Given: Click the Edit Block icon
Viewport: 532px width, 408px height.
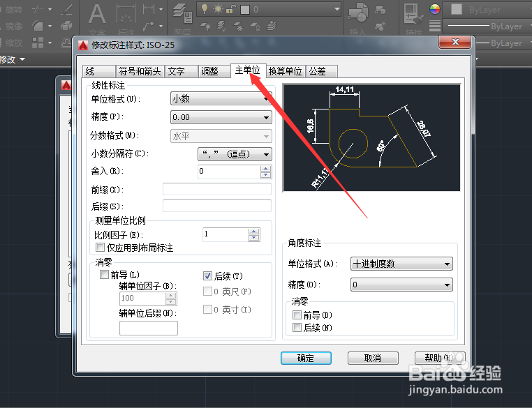Looking at the screenshot, I should (380, 26).
